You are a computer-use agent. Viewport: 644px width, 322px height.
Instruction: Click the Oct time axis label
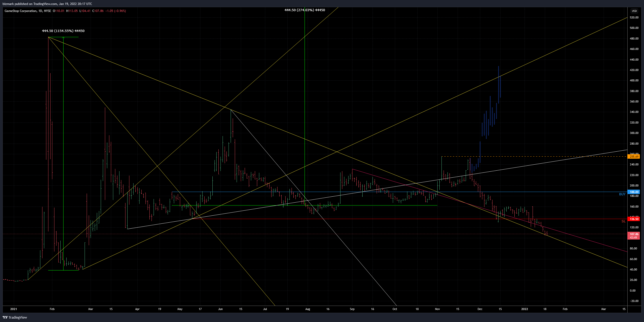pos(395,309)
